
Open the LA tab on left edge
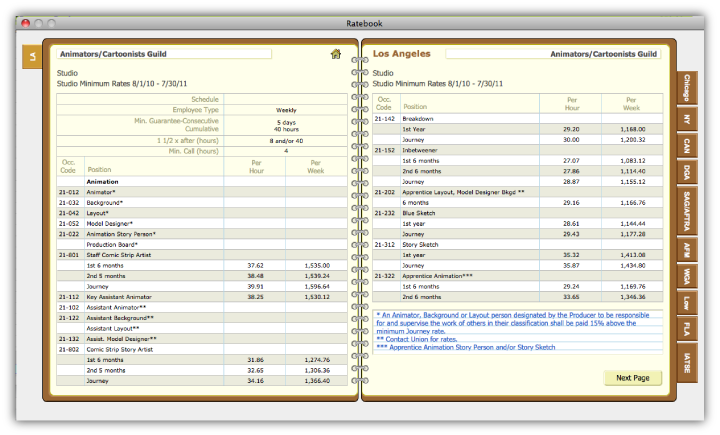pos(32,57)
